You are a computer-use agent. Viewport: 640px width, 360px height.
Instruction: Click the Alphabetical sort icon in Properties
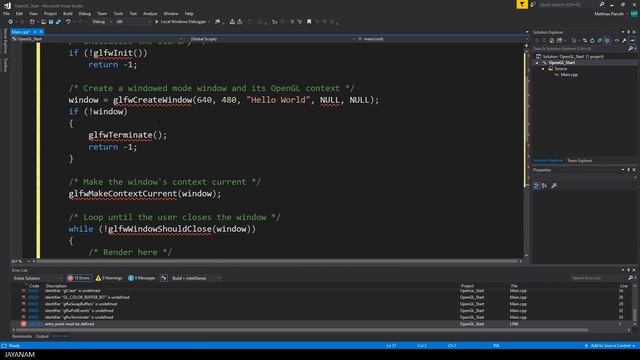point(544,186)
